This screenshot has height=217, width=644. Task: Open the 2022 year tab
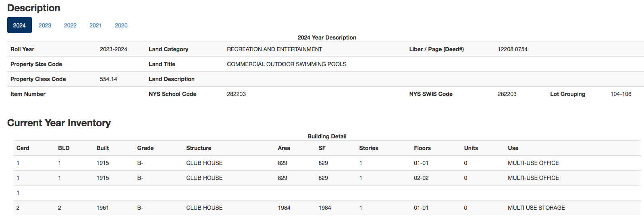[x=70, y=25]
